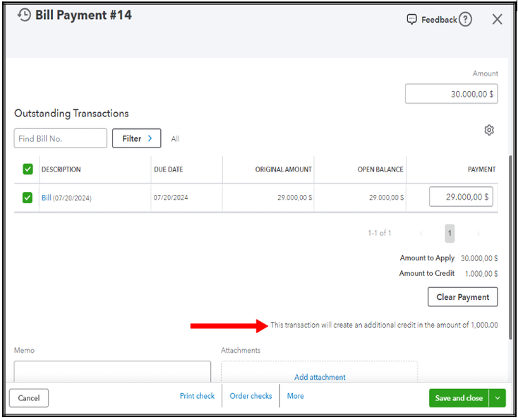Viewport: 518px width, 420px height.
Task: Open table settings gear icon
Action: click(489, 130)
